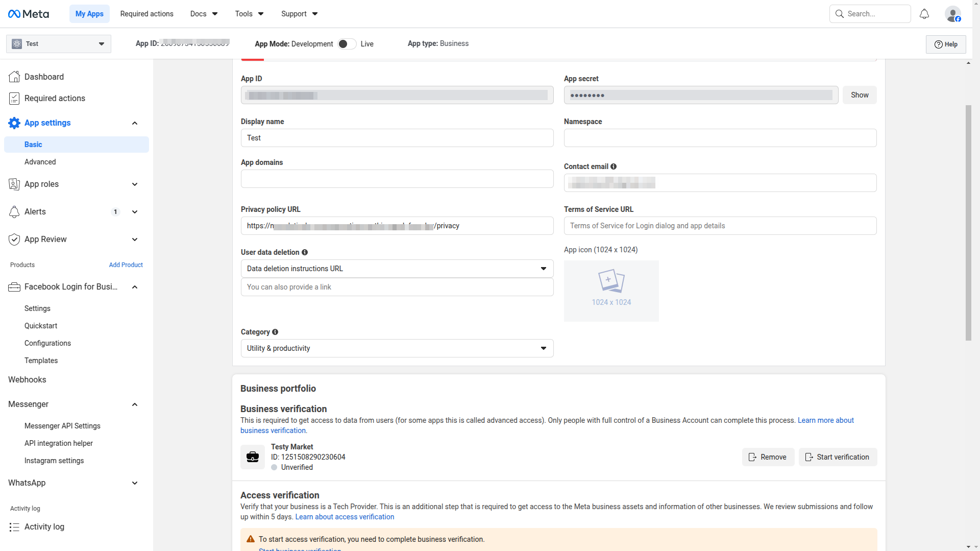Click the App settings gear icon
Screen dimensions: 980x551
(x=14, y=123)
